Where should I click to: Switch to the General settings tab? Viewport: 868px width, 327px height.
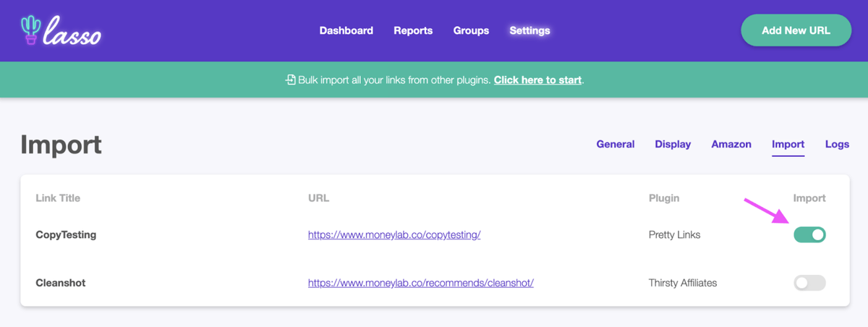tap(616, 144)
